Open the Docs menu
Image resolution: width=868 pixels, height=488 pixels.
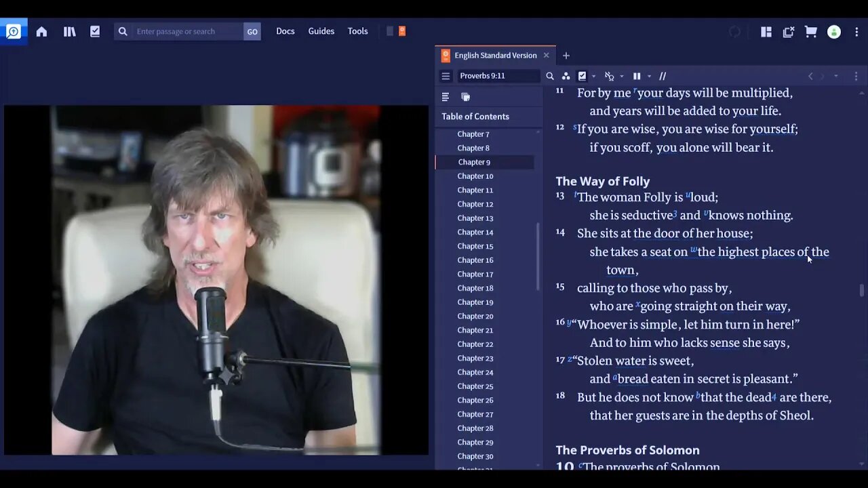pos(285,31)
